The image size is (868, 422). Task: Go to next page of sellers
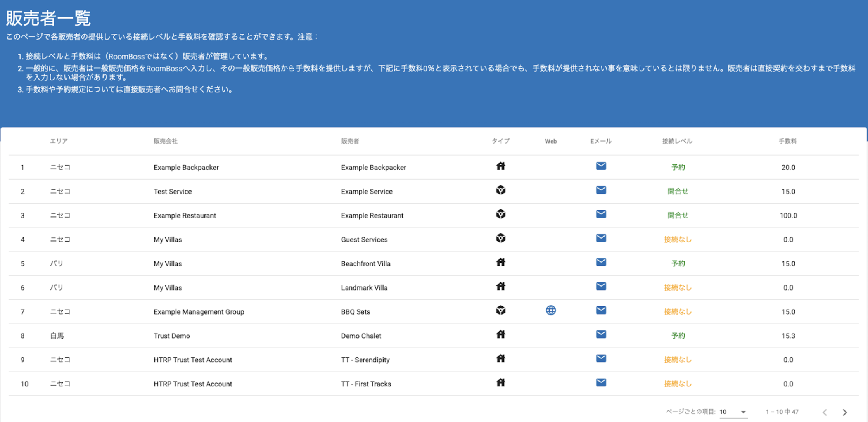845,412
